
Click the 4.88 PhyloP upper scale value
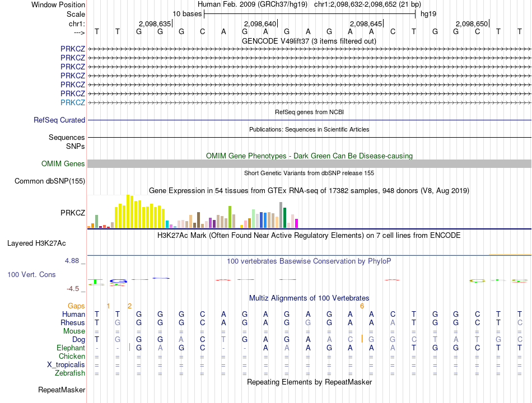click(72, 260)
